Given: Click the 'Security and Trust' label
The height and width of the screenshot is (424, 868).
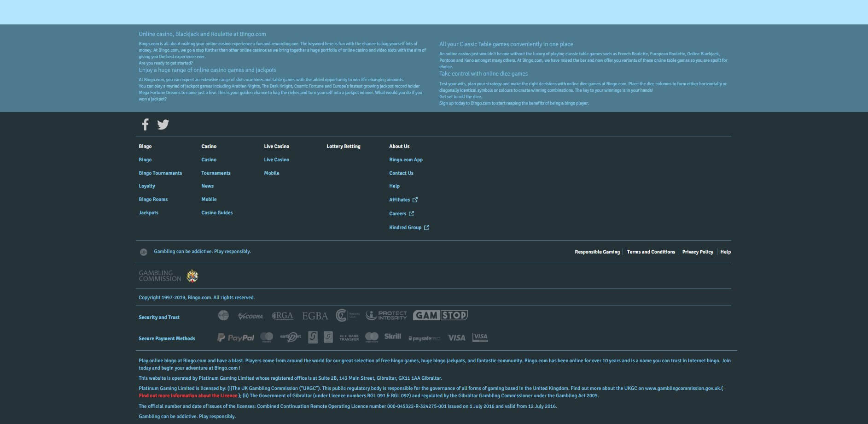Looking at the screenshot, I should click(159, 318).
